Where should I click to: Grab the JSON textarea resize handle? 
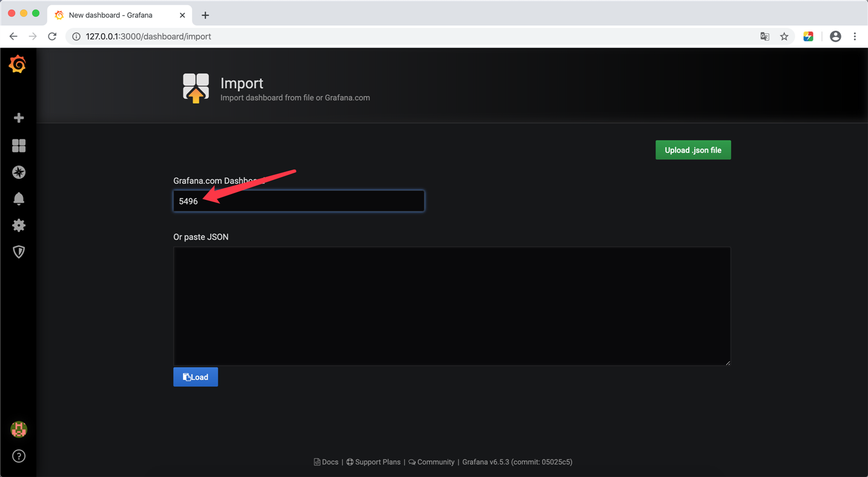(x=727, y=362)
